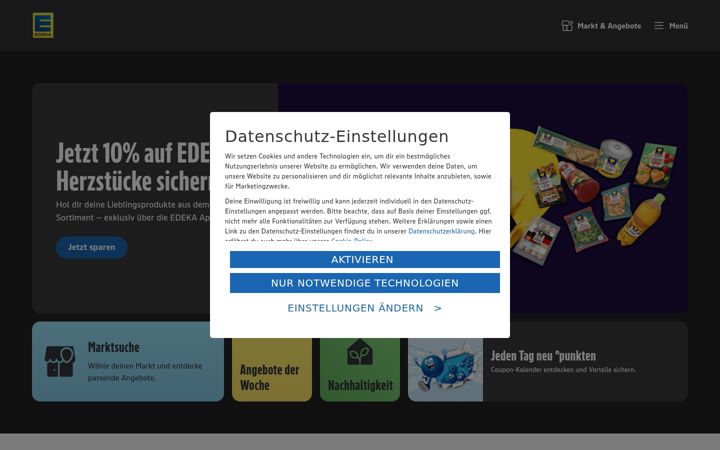Click the Menü label in header
720x450 pixels.
(x=678, y=26)
